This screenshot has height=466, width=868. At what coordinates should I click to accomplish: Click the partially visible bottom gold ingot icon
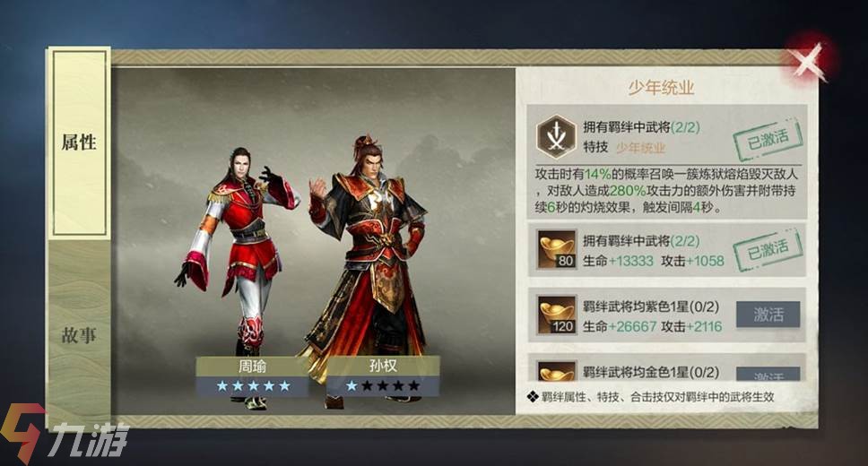point(557,370)
